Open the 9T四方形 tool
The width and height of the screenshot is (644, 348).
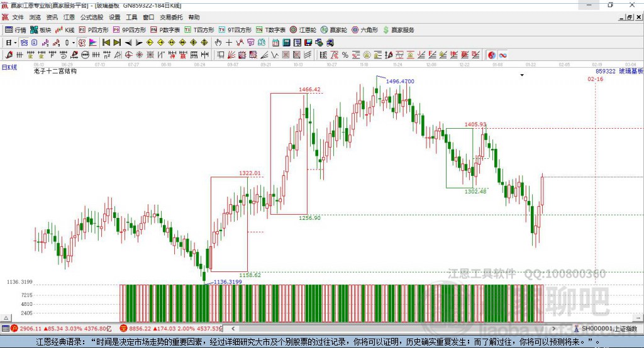235,30
